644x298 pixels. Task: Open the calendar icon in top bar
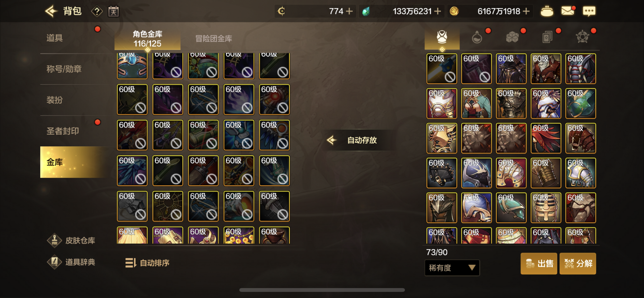[113, 11]
